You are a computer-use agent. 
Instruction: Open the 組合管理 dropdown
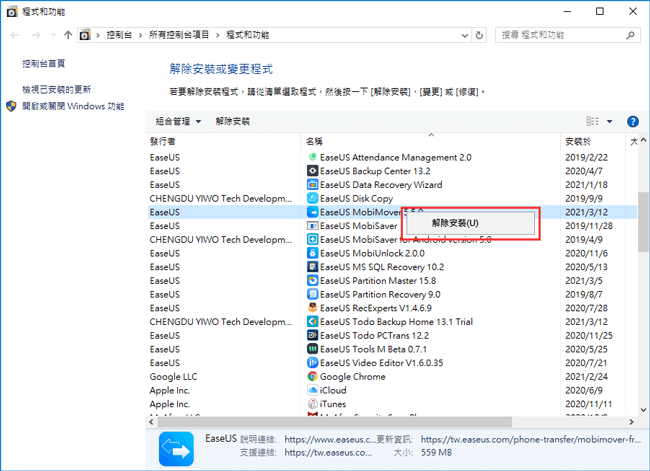(x=178, y=121)
